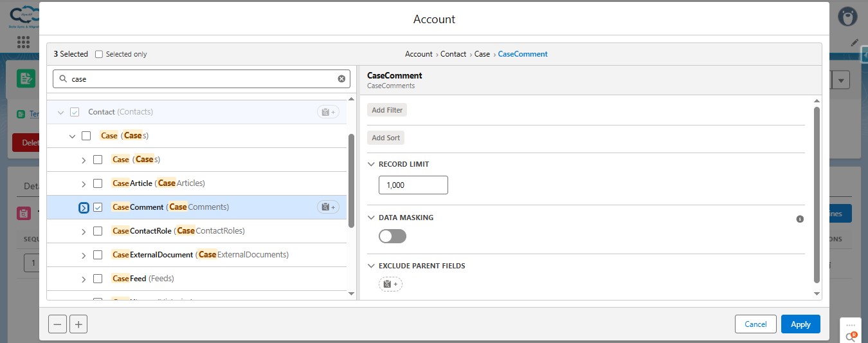
Task: Click the pink icon in the background Details section
Action: pos(23,214)
